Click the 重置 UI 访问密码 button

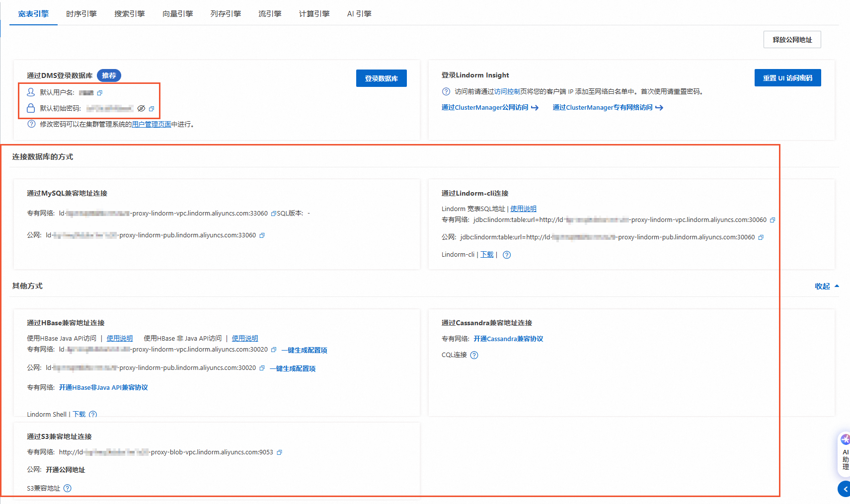pos(788,78)
